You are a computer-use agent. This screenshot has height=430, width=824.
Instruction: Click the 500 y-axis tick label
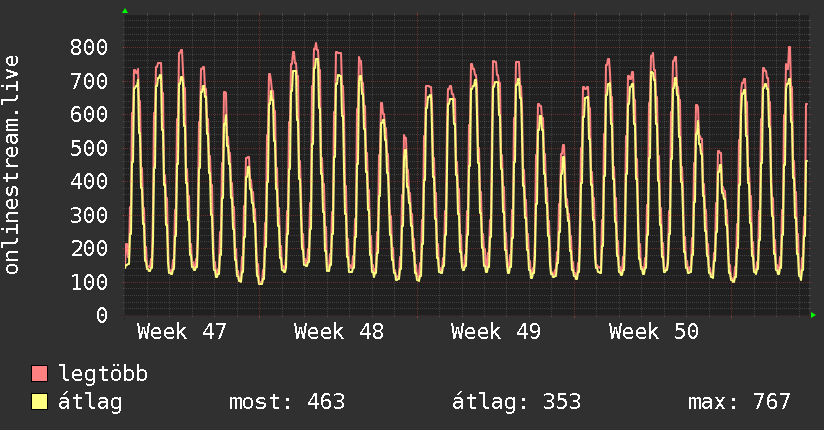tap(89, 148)
